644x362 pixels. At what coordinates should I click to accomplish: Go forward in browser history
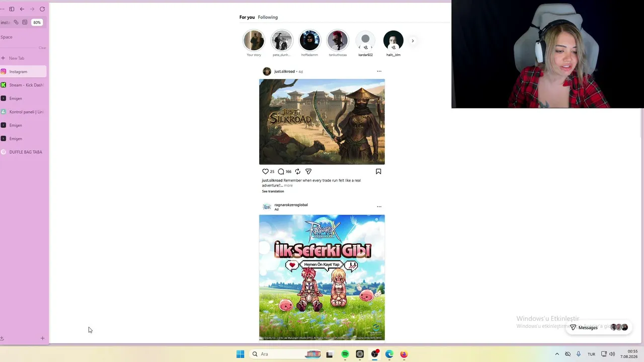click(x=32, y=9)
